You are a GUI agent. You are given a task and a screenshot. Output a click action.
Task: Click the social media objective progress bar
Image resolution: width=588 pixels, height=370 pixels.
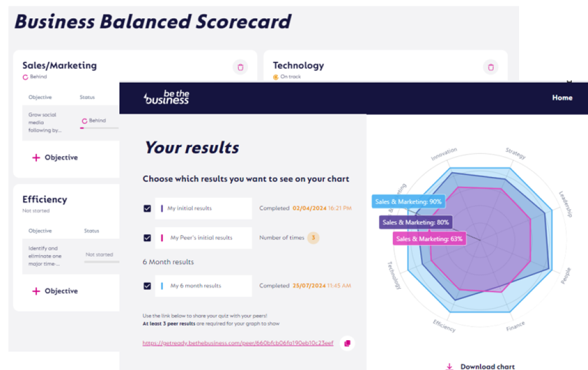(x=99, y=128)
